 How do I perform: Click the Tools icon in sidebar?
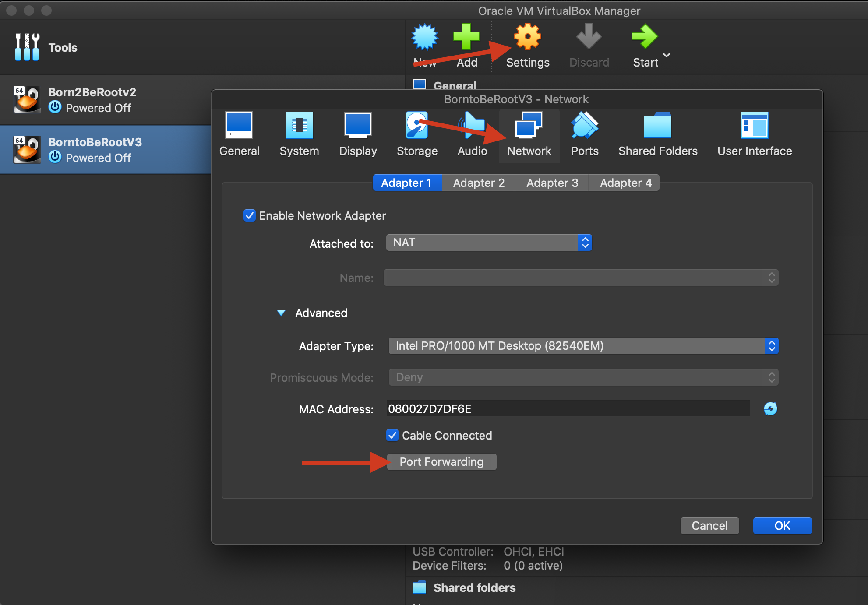(x=27, y=47)
